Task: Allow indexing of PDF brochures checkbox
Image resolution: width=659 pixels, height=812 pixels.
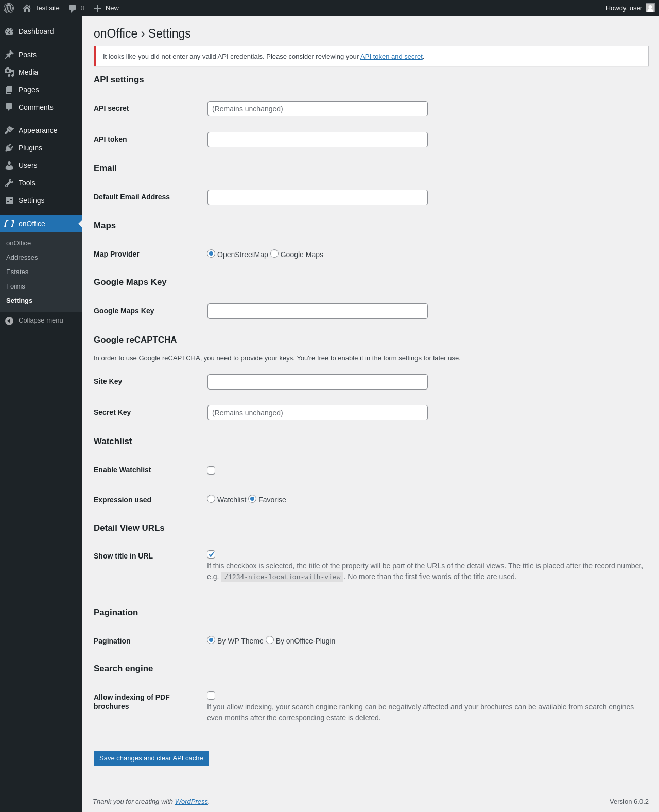Action: click(211, 696)
